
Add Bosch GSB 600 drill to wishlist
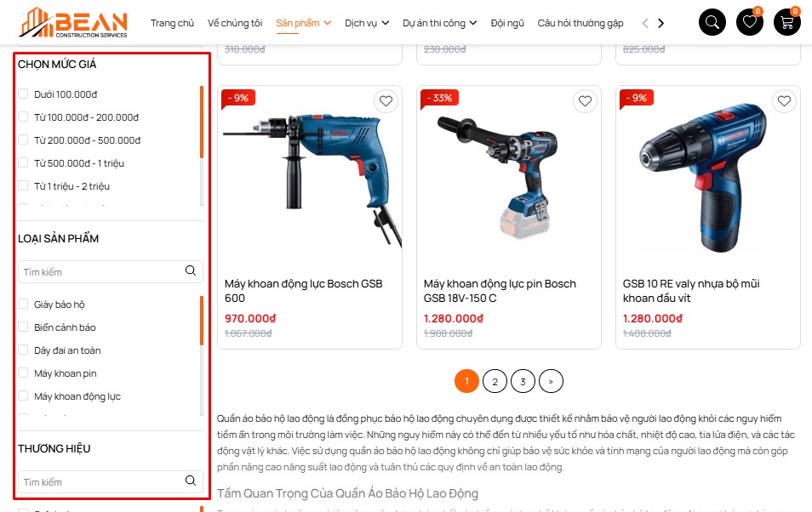point(386,101)
